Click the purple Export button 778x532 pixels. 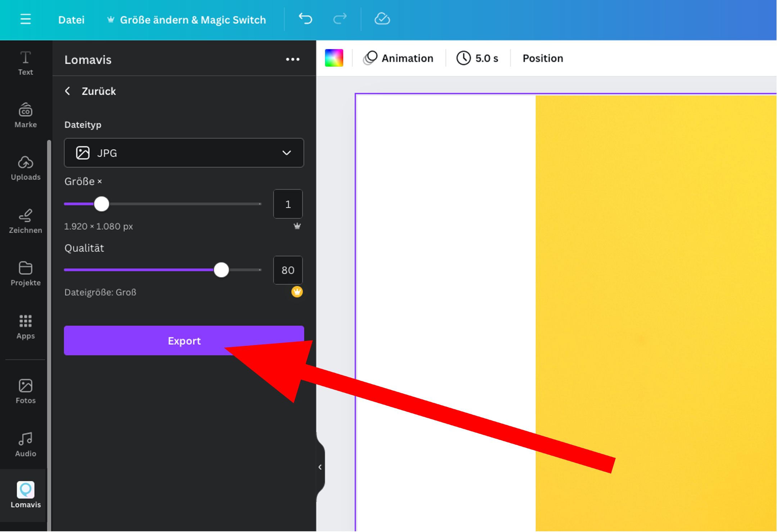[x=184, y=340]
